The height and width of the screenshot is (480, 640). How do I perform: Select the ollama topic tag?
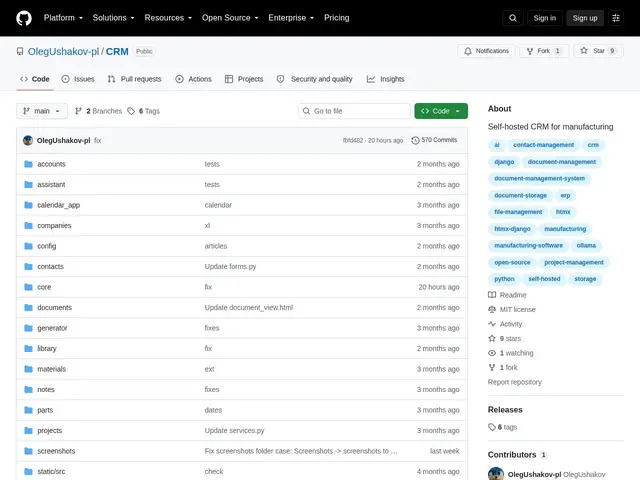click(x=586, y=245)
